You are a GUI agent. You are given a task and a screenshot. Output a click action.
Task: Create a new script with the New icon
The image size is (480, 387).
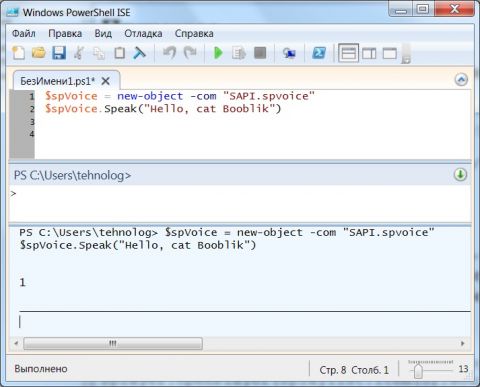click(x=19, y=53)
